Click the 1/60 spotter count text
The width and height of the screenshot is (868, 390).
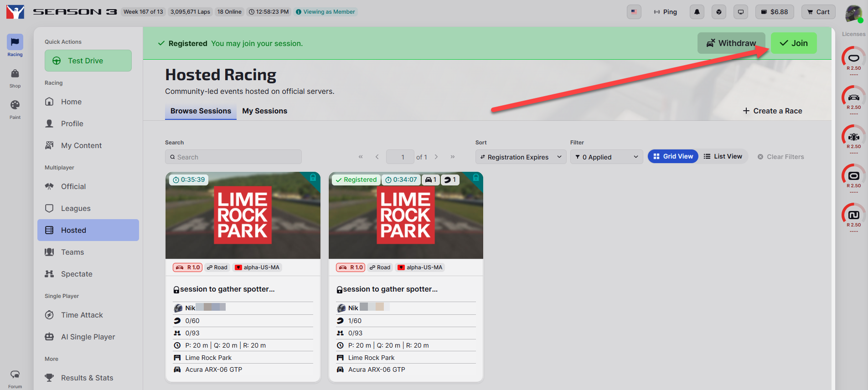point(355,321)
